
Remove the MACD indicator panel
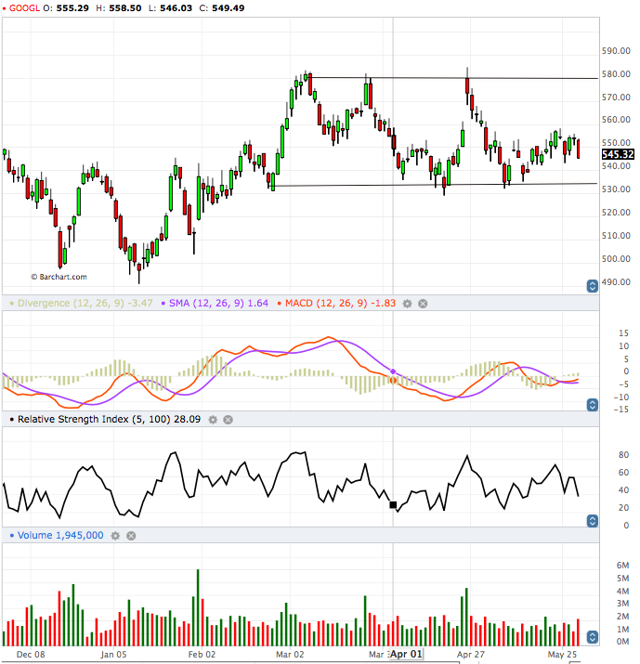tap(423, 304)
